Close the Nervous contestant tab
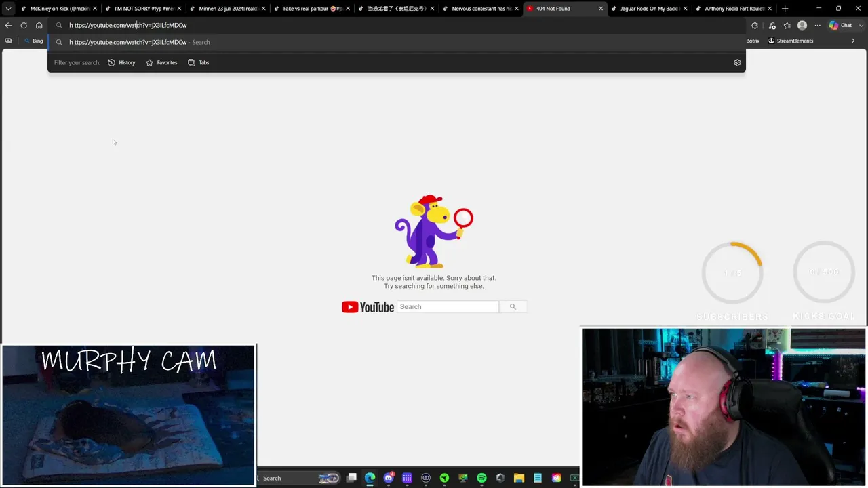 [x=517, y=9]
